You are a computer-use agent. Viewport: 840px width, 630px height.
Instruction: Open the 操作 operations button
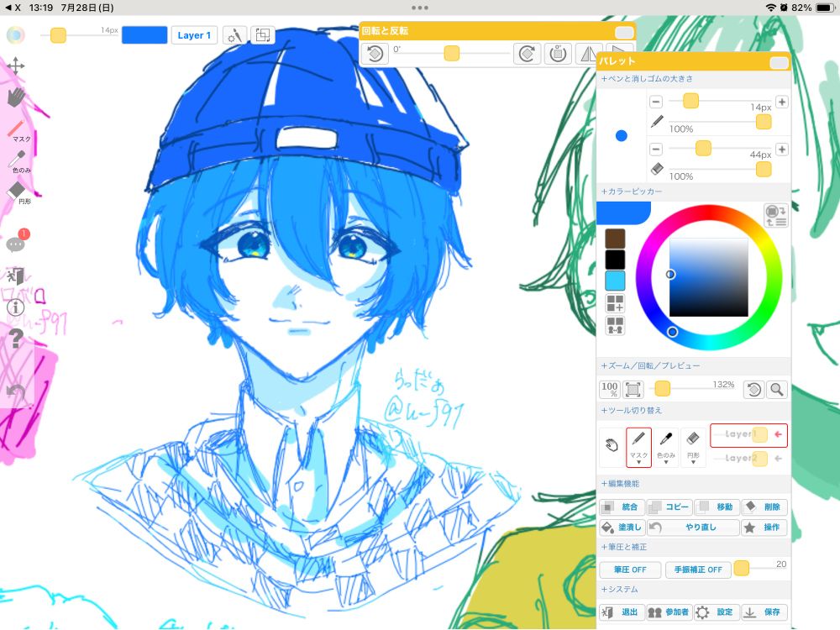point(764,528)
